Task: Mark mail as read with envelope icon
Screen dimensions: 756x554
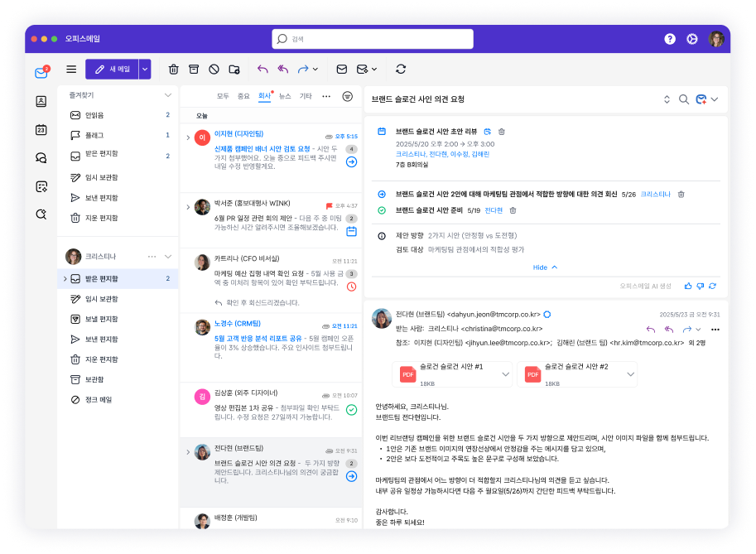Action: point(342,70)
